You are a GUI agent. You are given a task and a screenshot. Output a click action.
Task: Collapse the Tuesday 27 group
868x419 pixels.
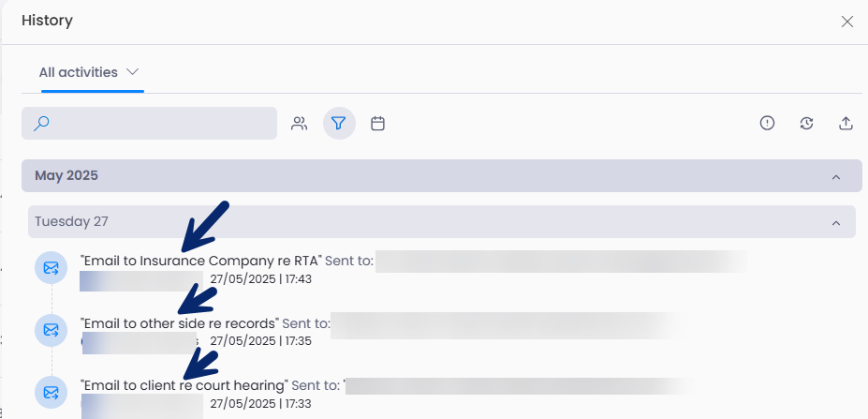pos(836,223)
